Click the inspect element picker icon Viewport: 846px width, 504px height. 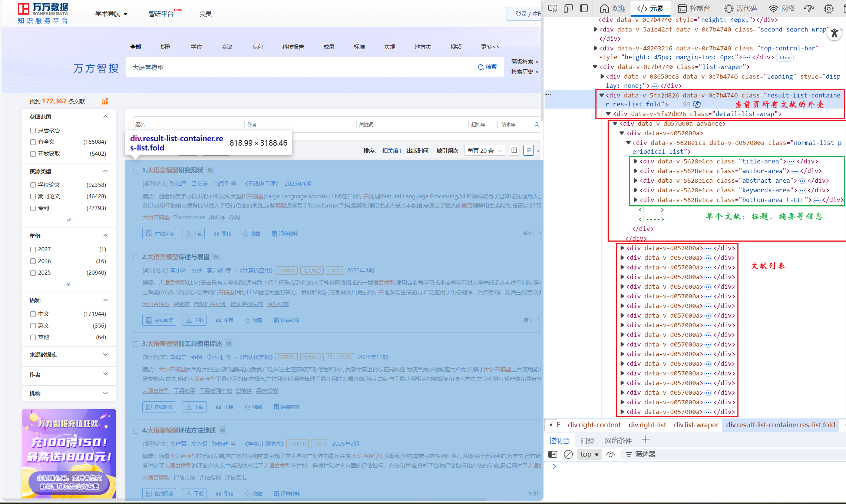552,8
